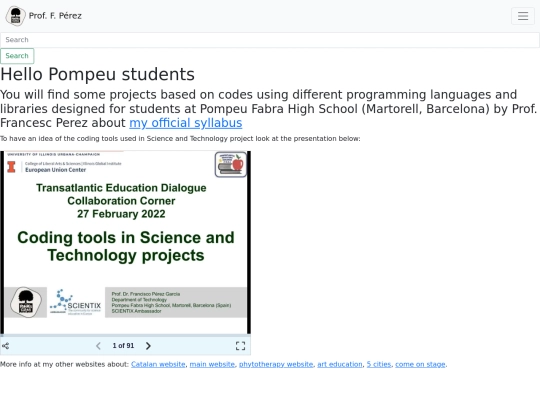Click the Illinois block I logo on slide
This screenshot has width=540, height=405.
(x=11, y=167)
